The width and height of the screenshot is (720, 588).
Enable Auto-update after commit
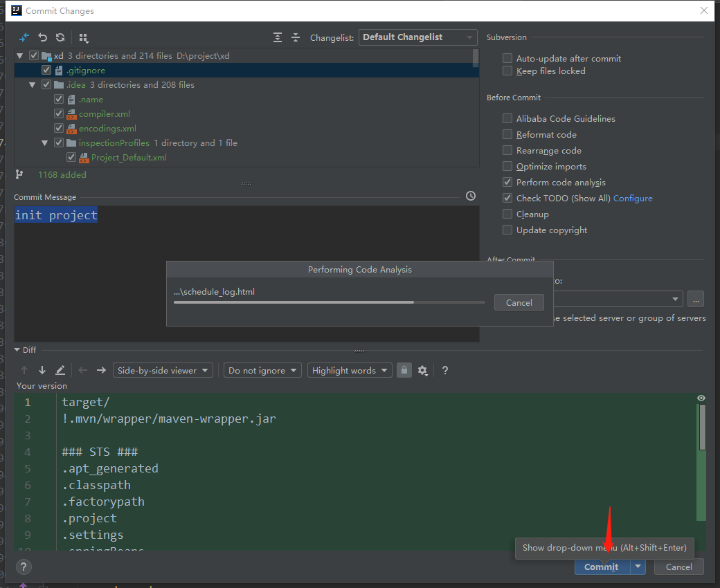pyautogui.click(x=507, y=58)
